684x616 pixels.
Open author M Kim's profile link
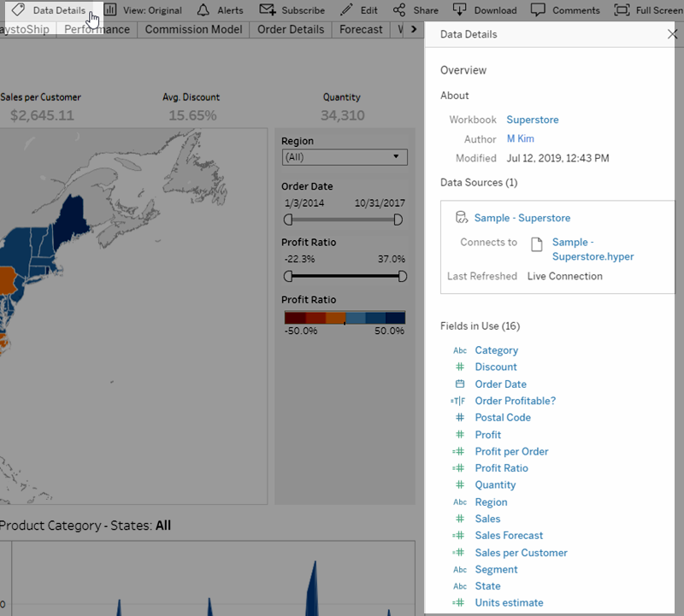tap(520, 138)
